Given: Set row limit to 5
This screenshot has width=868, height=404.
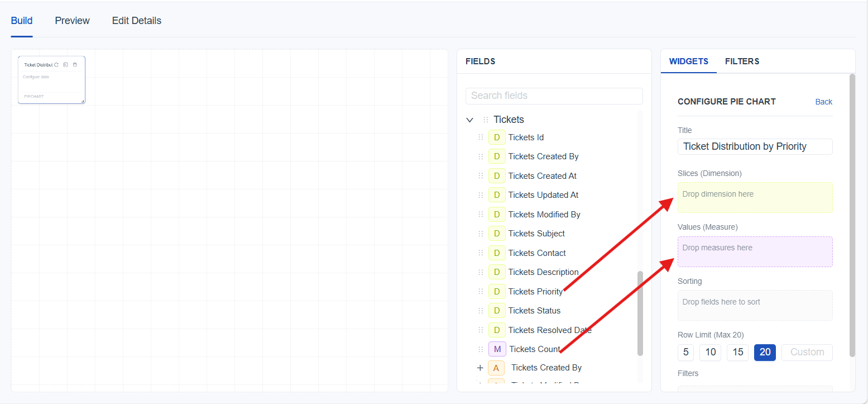Looking at the screenshot, I should pos(685,352).
